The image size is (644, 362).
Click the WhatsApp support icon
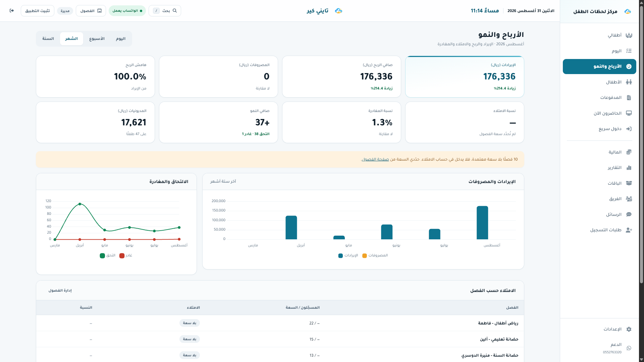[629, 348]
